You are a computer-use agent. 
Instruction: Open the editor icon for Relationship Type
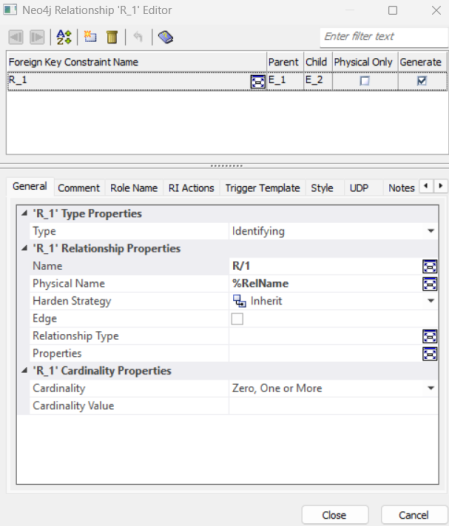click(430, 336)
